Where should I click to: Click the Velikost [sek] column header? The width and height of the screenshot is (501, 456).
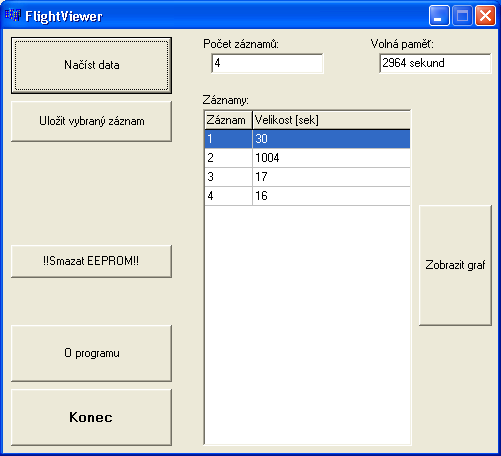[x=331, y=120]
